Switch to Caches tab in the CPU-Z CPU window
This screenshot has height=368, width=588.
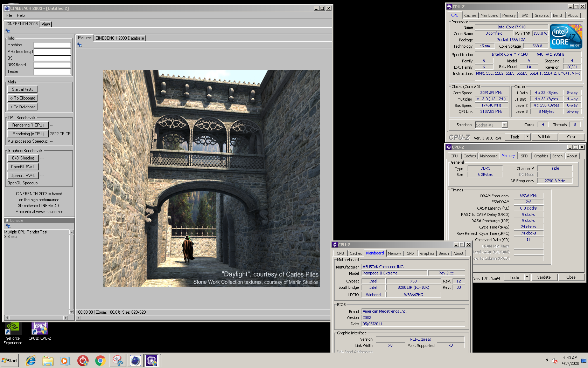point(470,15)
